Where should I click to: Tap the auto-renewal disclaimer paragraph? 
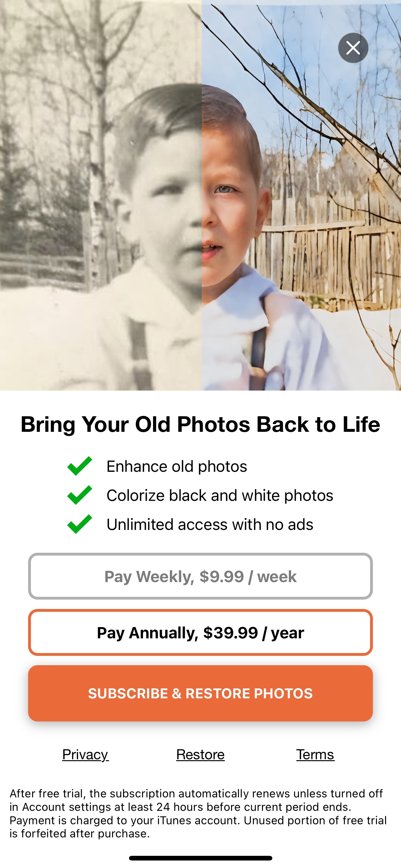(x=198, y=813)
